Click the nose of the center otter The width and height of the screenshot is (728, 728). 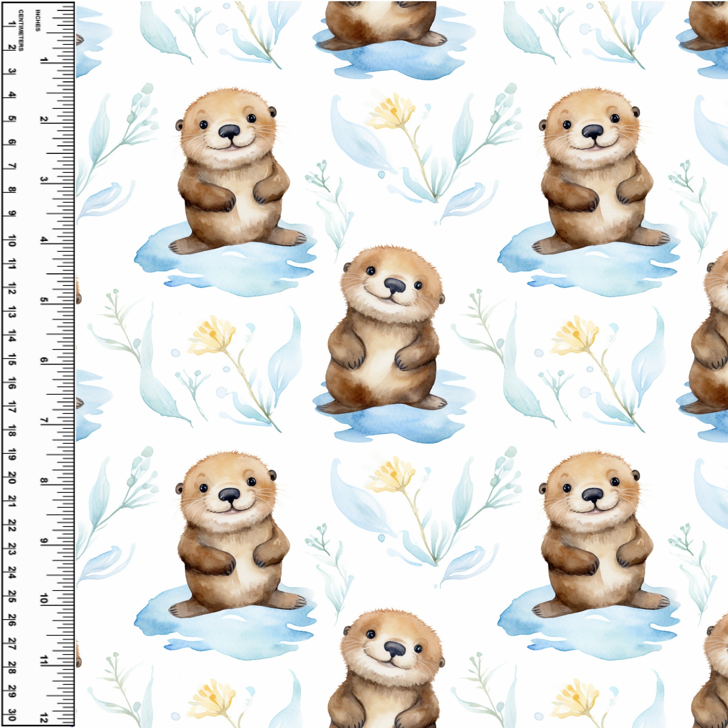(395, 286)
